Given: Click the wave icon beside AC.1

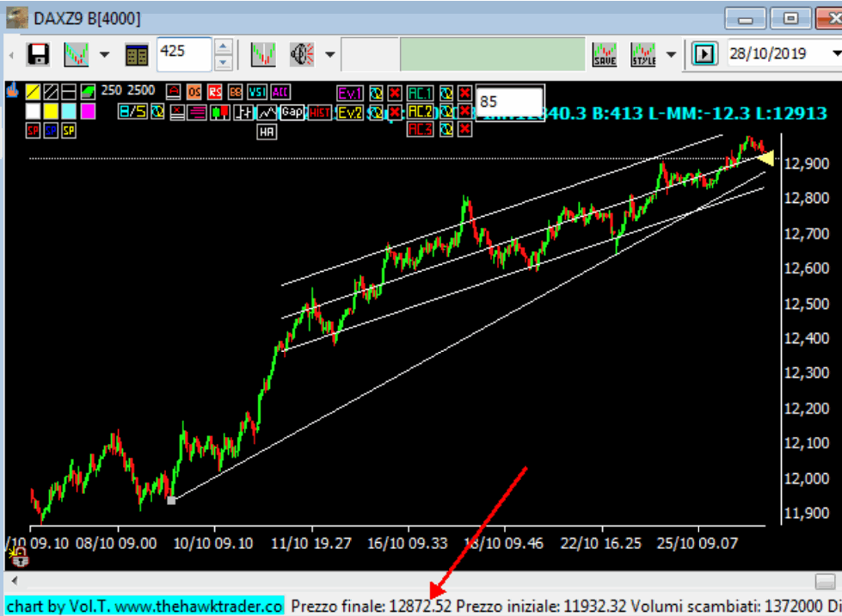Looking at the screenshot, I should tap(446, 93).
